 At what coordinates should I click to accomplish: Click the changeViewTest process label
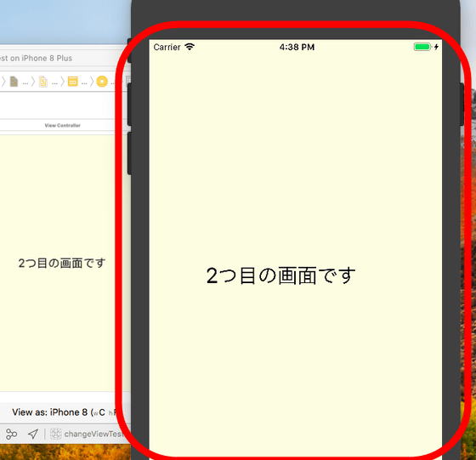93,434
